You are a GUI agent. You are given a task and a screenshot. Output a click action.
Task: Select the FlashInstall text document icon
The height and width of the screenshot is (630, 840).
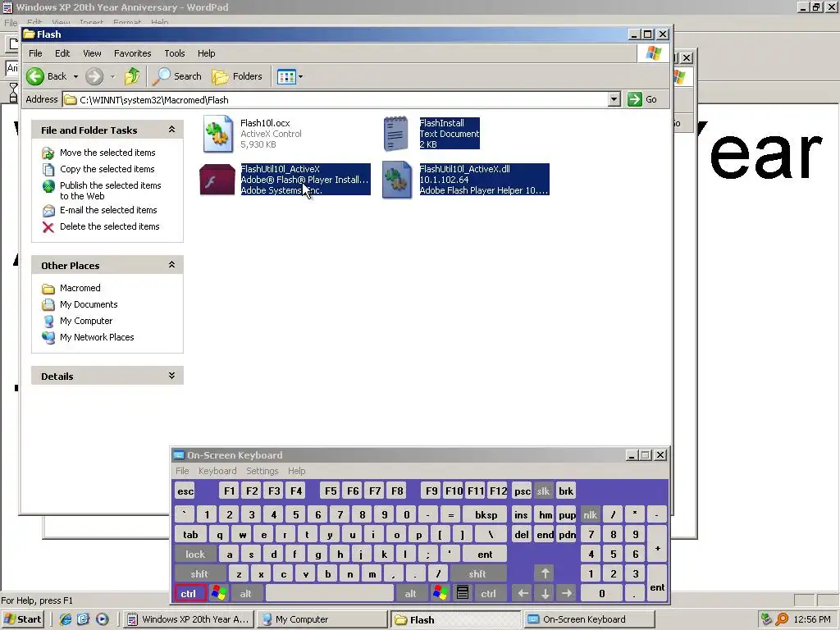click(396, 134)
